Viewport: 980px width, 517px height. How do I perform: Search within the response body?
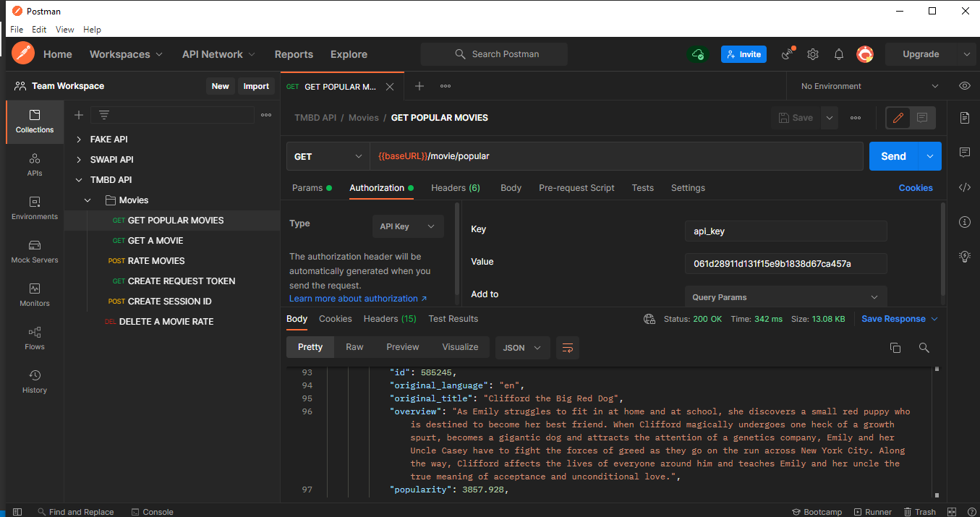(x=924, y=348)
